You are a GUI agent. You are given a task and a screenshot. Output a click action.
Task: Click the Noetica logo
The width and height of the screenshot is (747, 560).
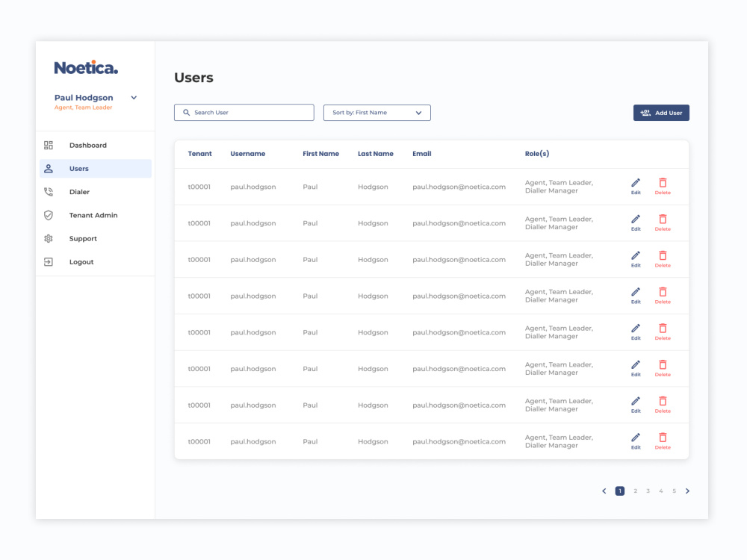86,68
